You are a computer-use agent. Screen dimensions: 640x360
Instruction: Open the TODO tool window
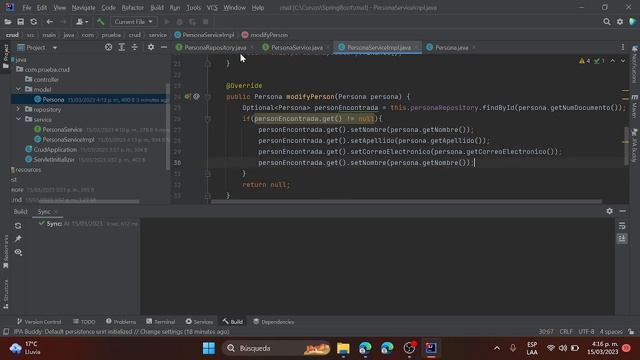pos(84,322)
